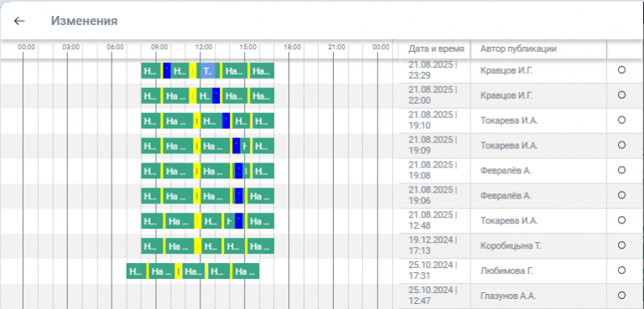Viewport: 644px width, 309px height.
Task: Click date cell 21.08.2025 | 12:48
Action: 433,220
